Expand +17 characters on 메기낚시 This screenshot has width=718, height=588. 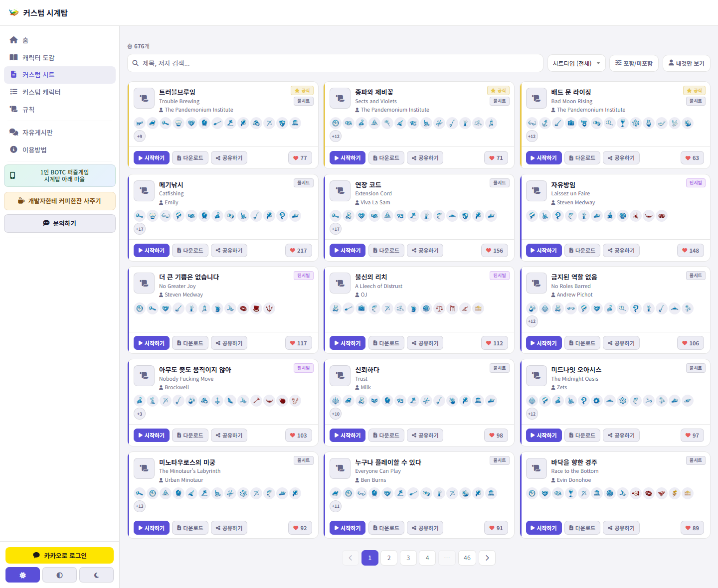tap(140, 229)
